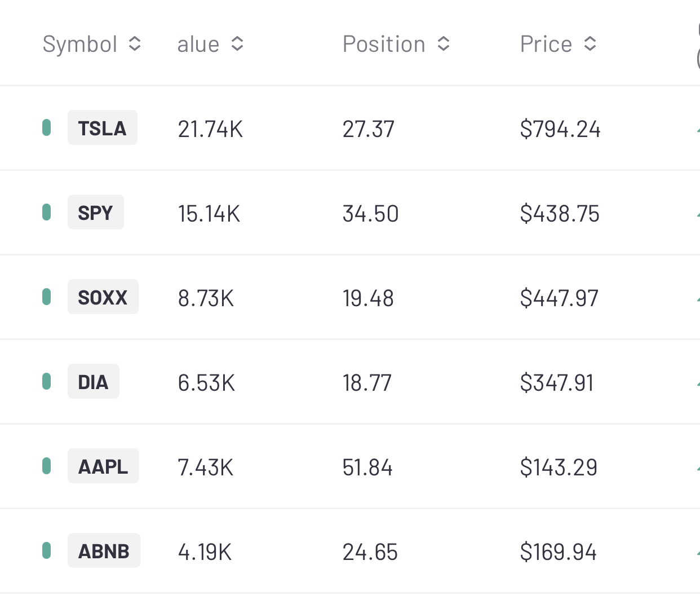Screen dimensions: 700x600
Task: Click the Position column header label
Action: [384, 44]
